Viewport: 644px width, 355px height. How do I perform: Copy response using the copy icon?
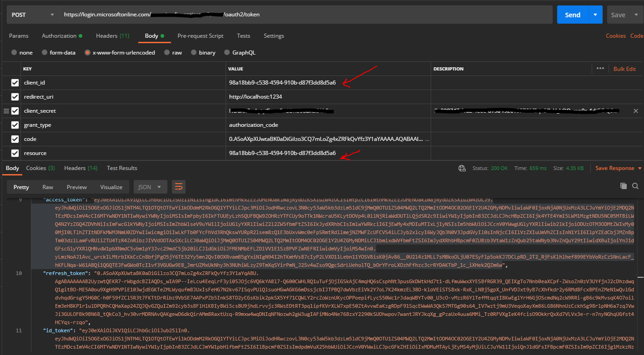(x=624, y=186)
